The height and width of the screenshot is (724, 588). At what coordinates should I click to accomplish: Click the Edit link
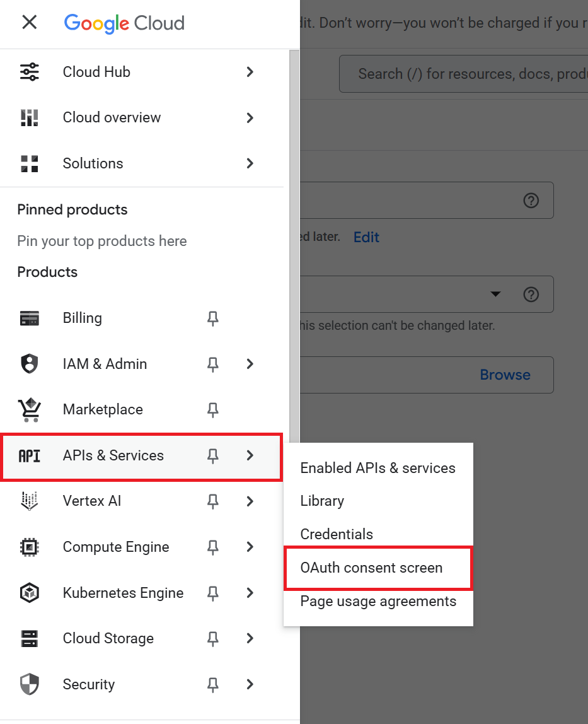click(x=366, y=237)
